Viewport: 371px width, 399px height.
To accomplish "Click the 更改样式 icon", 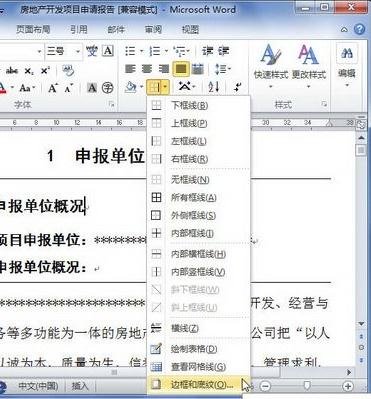I will click(x=309, y=66).
